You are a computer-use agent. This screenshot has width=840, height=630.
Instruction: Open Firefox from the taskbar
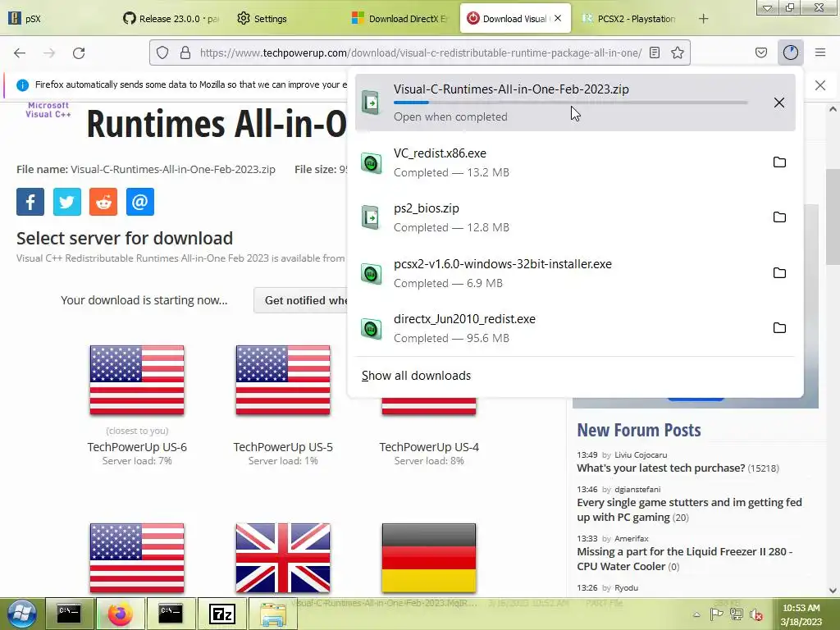click(x=120, y=614)
